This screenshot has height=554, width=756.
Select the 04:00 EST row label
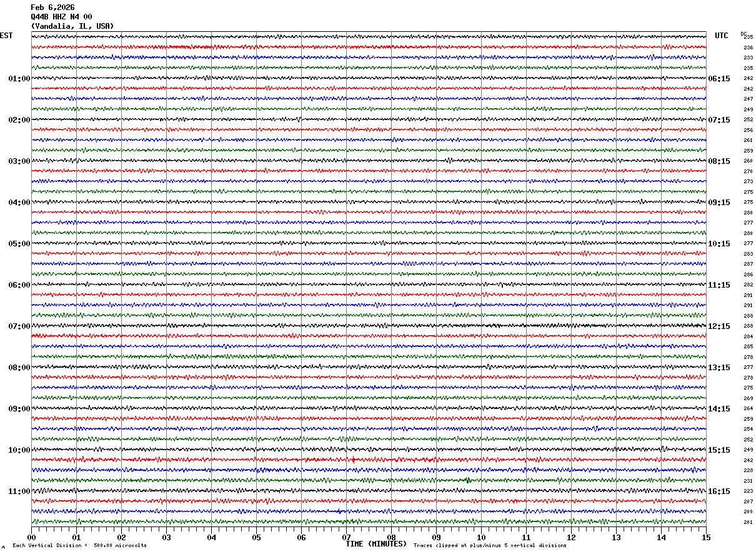coord(19,203)
